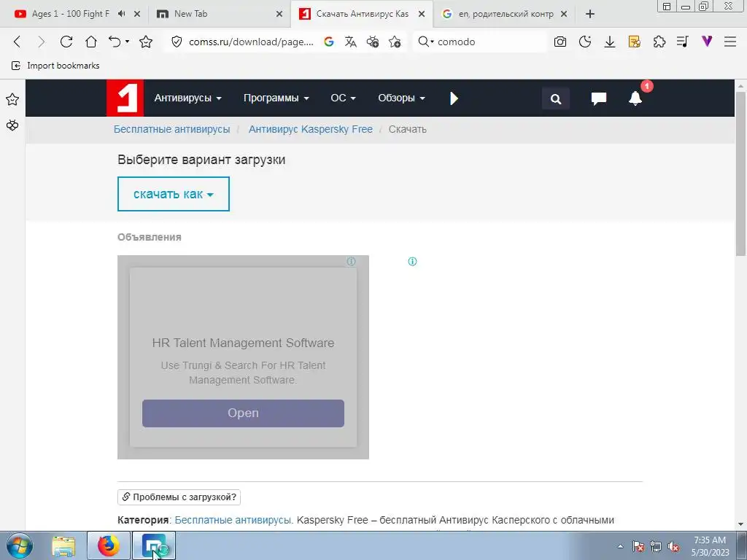Image resolution: width=747 pixels, height=560 pixels.
Task: Switch to the Ages 1 - 100 YouTube tab
Action: click(x=71, y=14)
